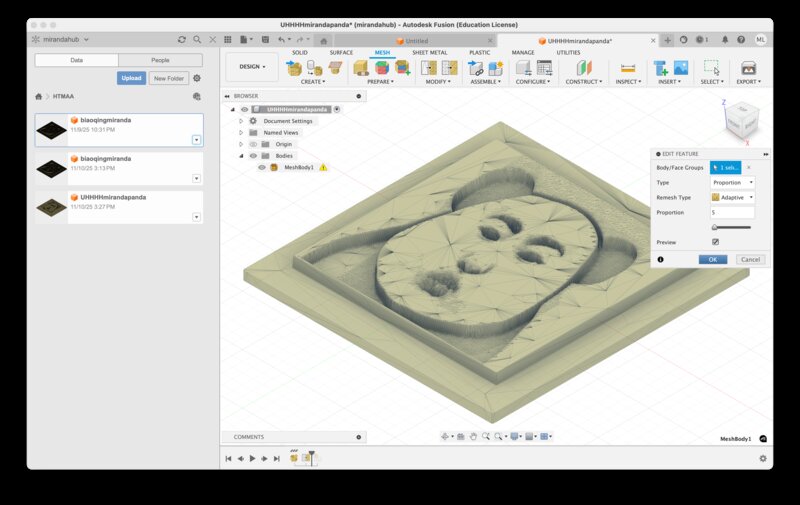Toggle visibility of the Bodies folder
The image size is (800, 505).
coord(253,156)
